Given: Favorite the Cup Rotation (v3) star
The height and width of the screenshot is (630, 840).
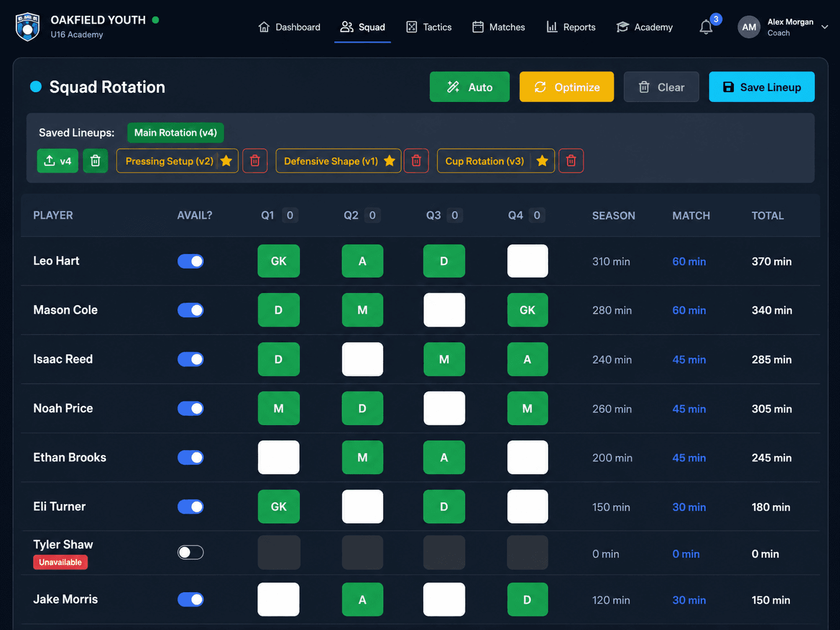Looking at the screenshot, I should coord(542,161).
